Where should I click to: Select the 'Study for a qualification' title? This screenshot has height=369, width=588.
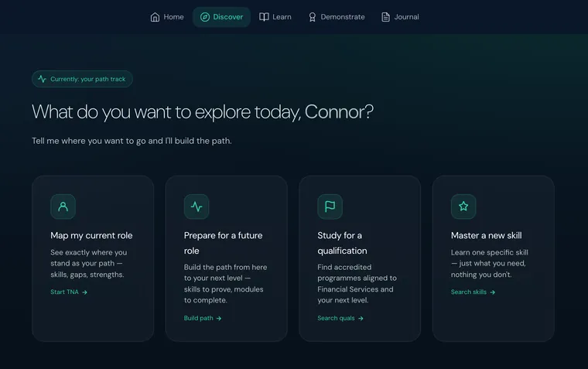[343, 243]
